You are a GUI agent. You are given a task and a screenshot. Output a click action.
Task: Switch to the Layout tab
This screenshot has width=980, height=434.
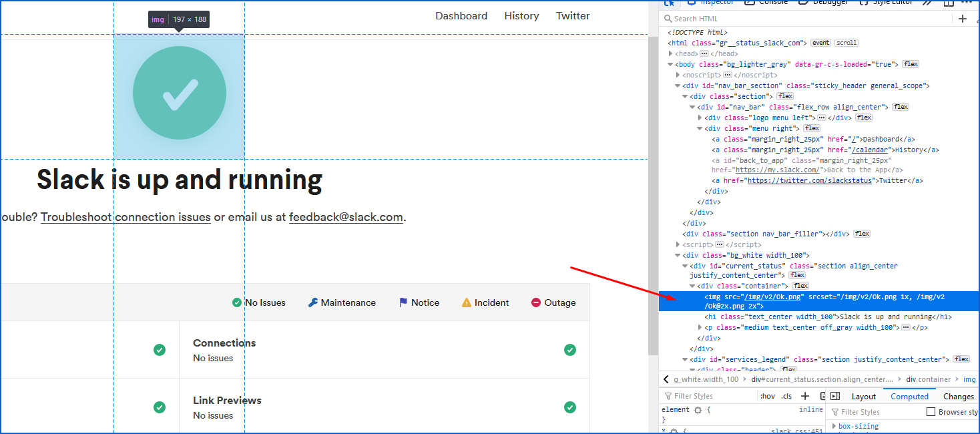tap(864, 397)
